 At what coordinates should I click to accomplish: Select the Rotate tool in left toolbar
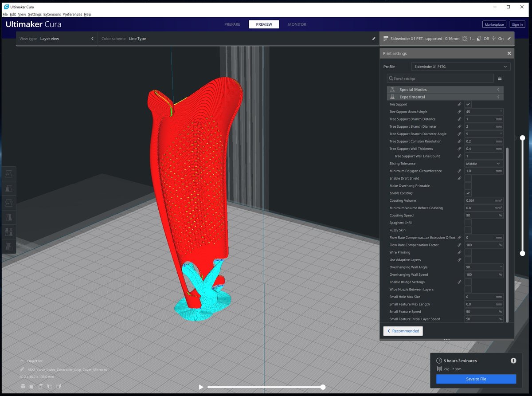click(9, 203)
